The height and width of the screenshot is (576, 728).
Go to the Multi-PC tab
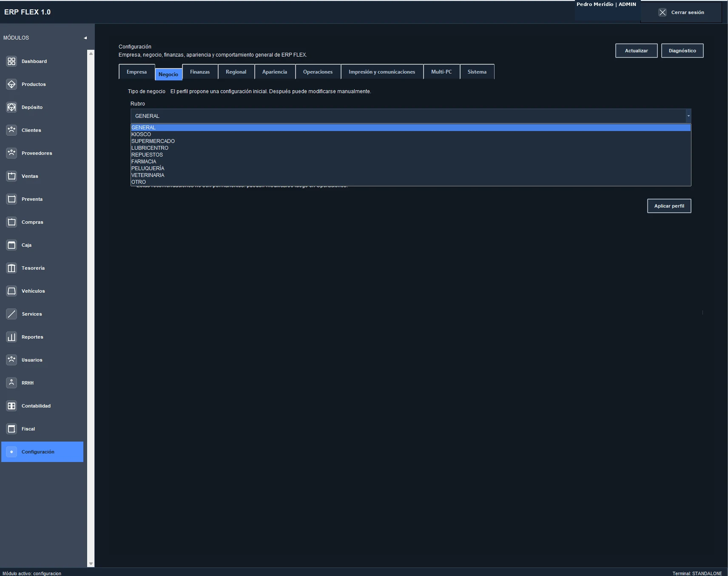(x=441, y=72)
